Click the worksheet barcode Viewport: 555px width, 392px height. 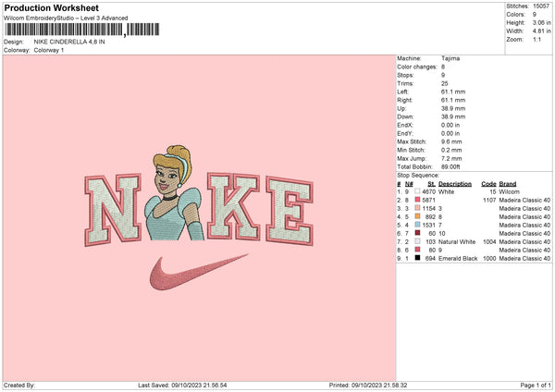(82, 30)
